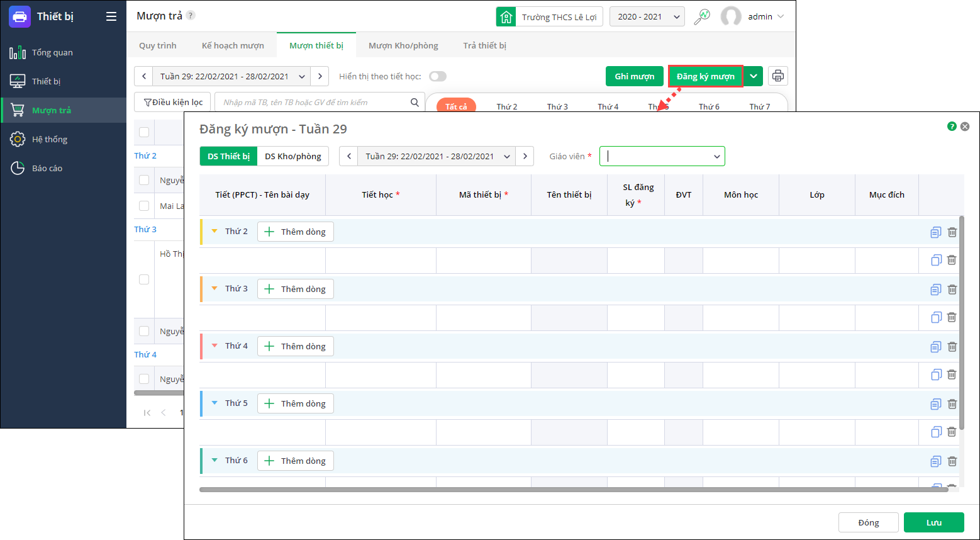Open the Đăng ký mượn split-button arrow

coord(754,76)
